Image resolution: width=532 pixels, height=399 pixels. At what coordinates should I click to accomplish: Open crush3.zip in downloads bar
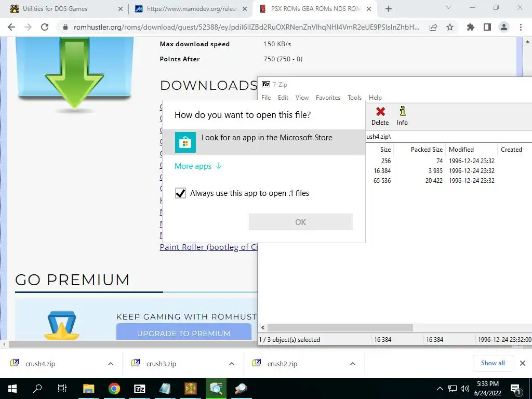[x=161, y=364]
